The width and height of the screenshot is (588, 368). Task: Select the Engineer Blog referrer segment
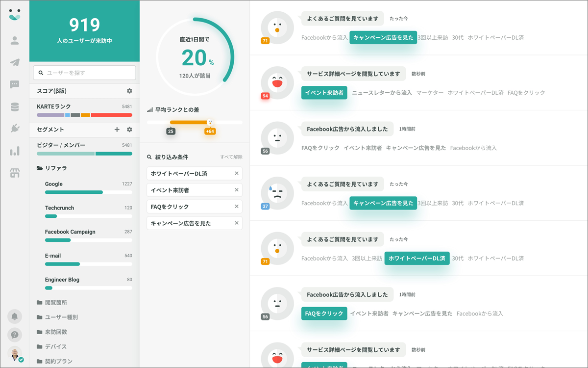click(x=89, y=284)
